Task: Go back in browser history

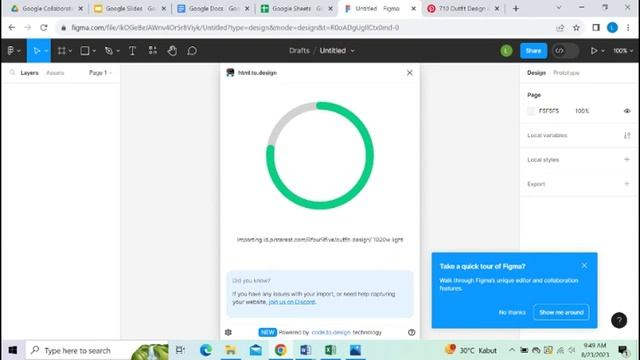Action: [11, 28]
